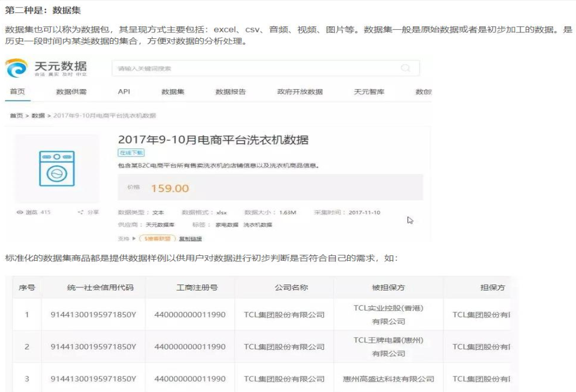Image resolution: width=576 pixels, height=392 pixels.
Task: Click the title 2017年9-10月电商平台洗衣机数据
Action: point(213,140)
